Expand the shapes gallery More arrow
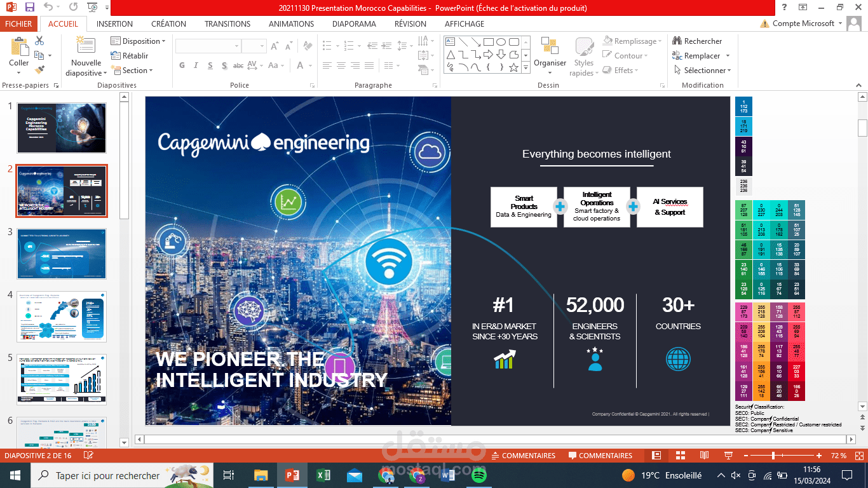Image resolution: width=868 pixels, height=488 pixels. tap(526, 67)
